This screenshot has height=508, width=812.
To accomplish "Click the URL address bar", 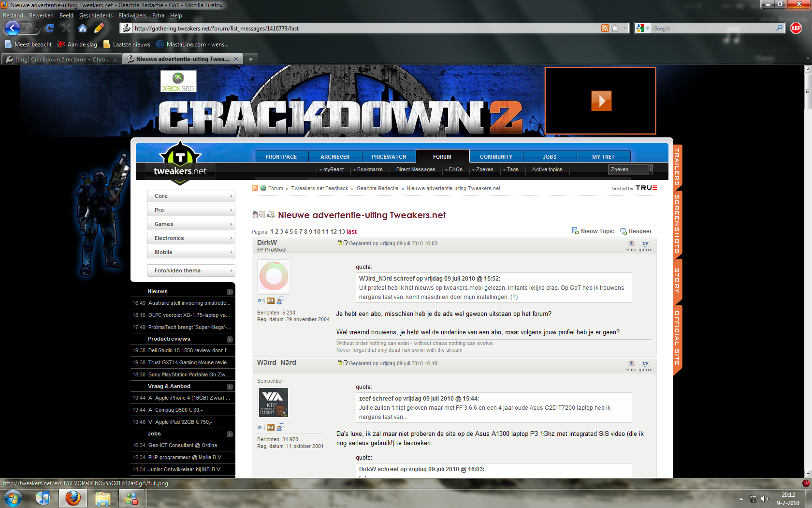I will (366, 29).
